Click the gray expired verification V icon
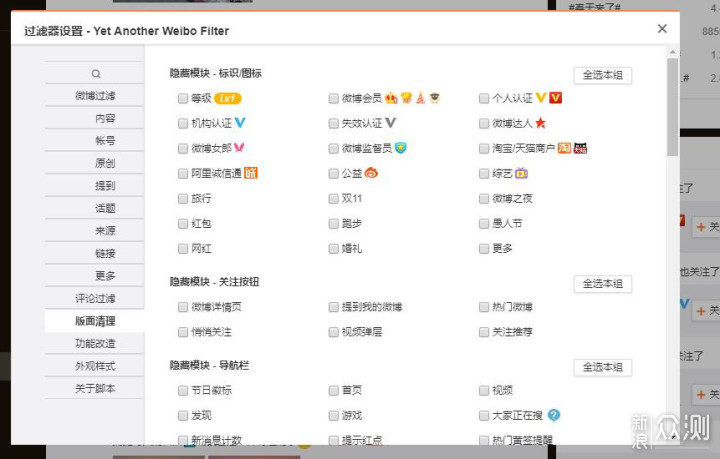 tap(390, 123)
